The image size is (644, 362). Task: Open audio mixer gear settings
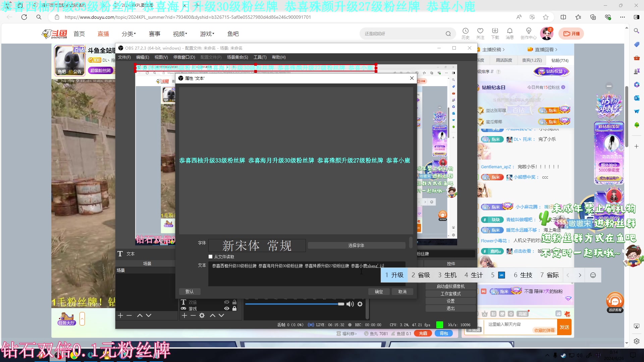[360, 304]
